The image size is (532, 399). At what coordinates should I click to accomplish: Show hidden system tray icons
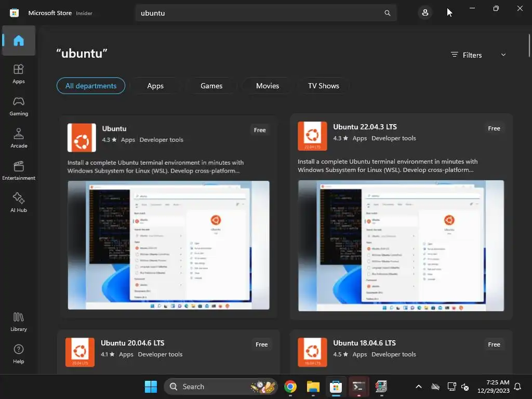[x=419, y=387]
